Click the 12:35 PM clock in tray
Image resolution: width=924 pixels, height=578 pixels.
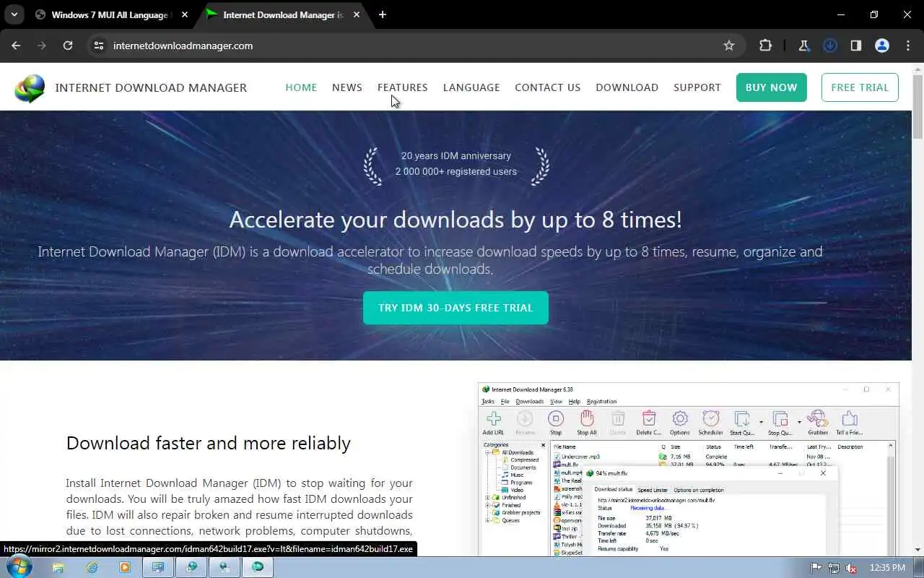887,568
